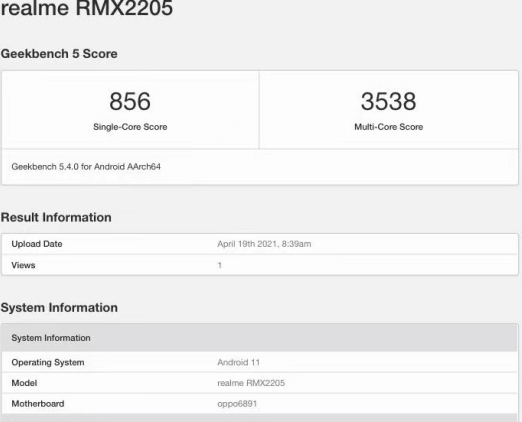Screen dimensions: 522x422
Task: Click the Model row label
Action: 24,383
